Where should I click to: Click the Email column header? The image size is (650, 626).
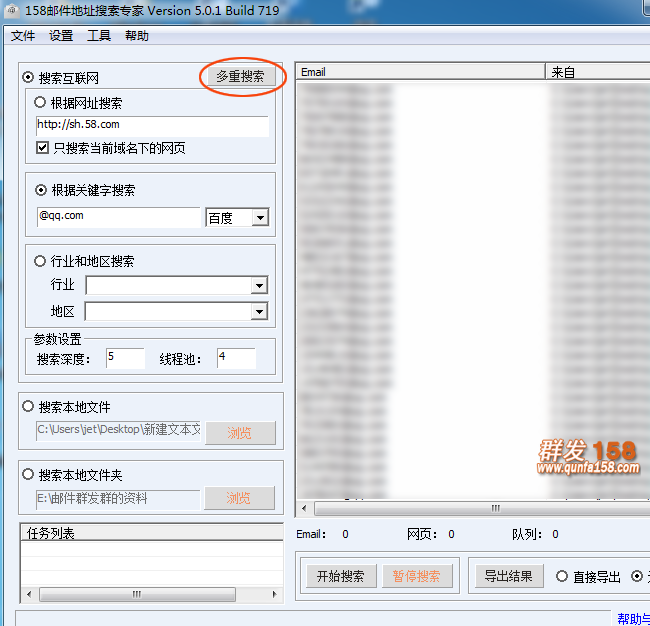(x=420, y=72)
